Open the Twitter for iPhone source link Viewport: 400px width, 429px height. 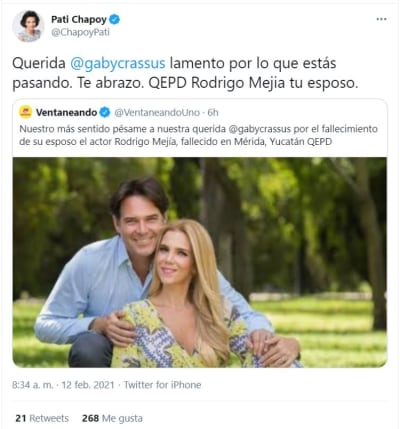(162, 385)
